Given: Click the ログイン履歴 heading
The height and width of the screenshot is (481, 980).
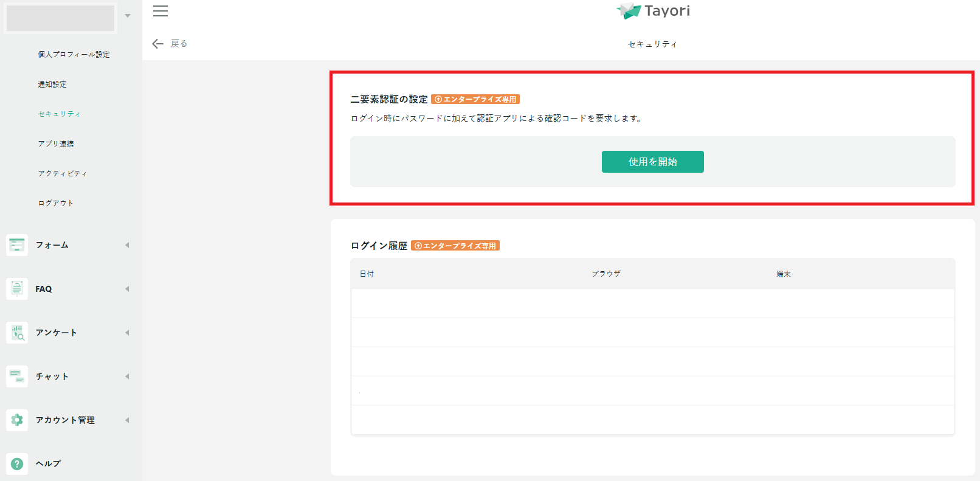Looking at the screenshot, I should [379, 246].
